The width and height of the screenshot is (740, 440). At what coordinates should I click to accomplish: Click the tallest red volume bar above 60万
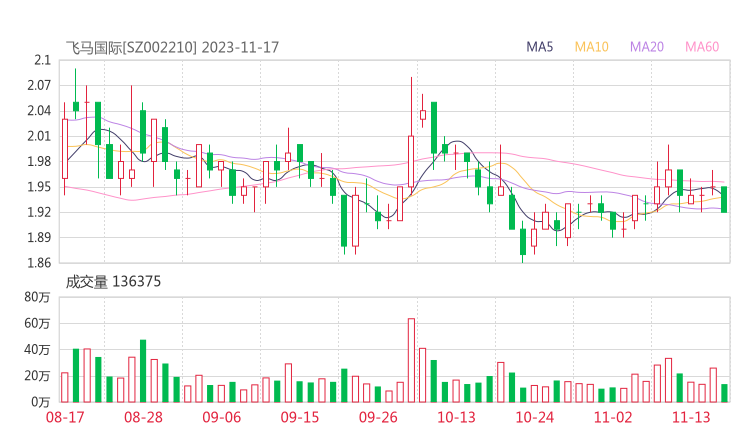coord(412,360)
